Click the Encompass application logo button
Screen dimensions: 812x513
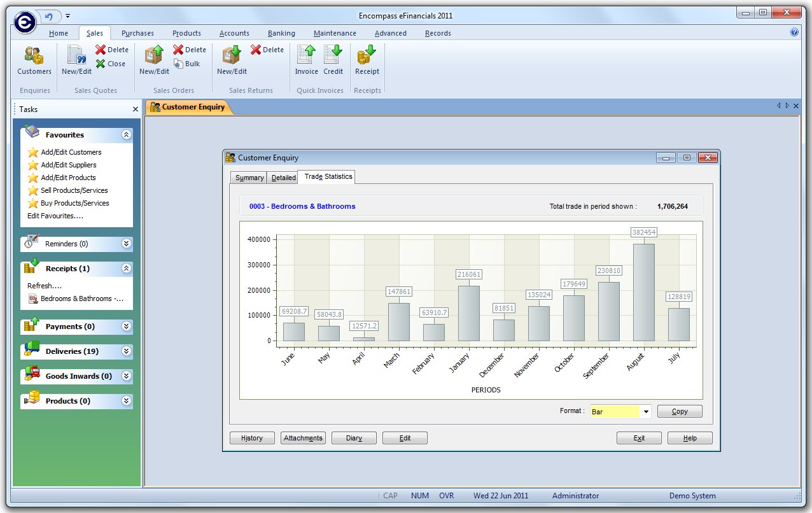25,22
